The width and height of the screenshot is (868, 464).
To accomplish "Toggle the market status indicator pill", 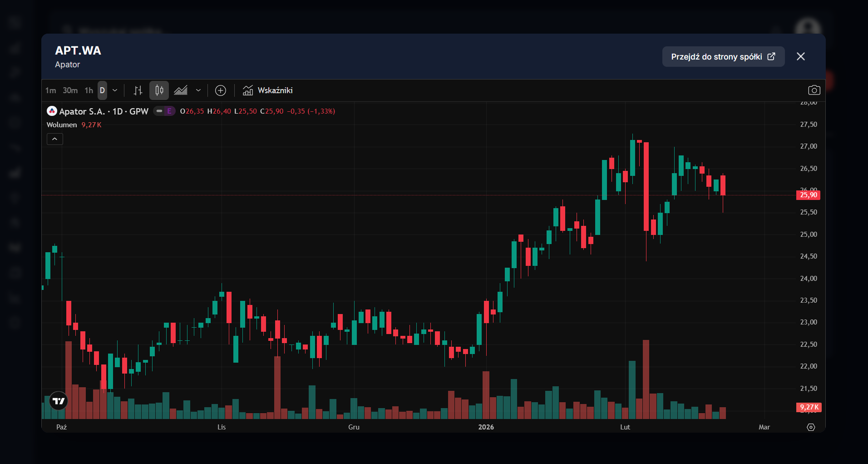I will [164, 111].
